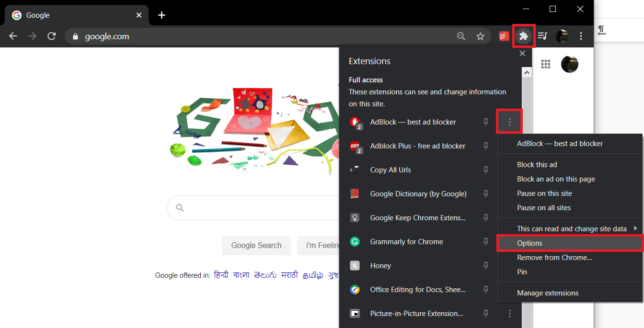Viewport: 644px width, 328px height.
Task: Pin the AdBlock extension
Action: coord(486,123)
